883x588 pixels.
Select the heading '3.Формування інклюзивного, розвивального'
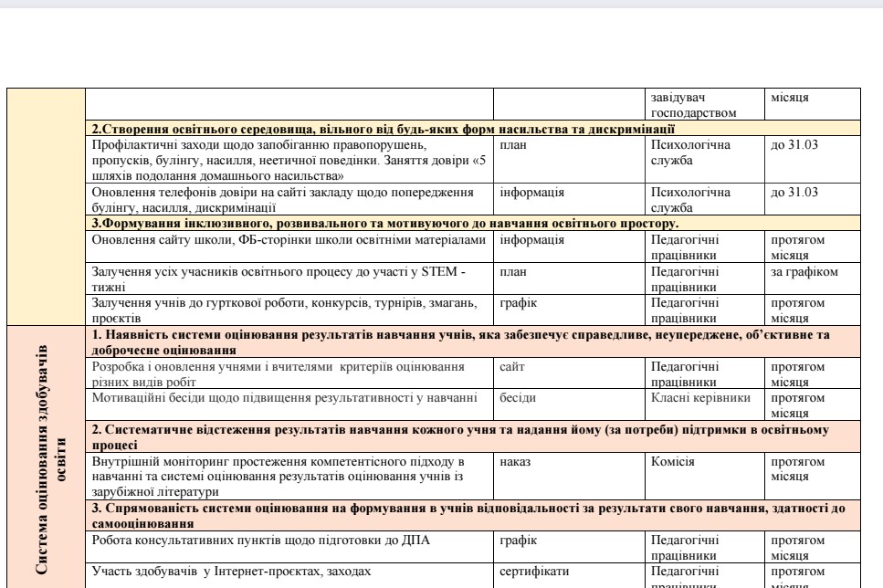coord(384,222)
